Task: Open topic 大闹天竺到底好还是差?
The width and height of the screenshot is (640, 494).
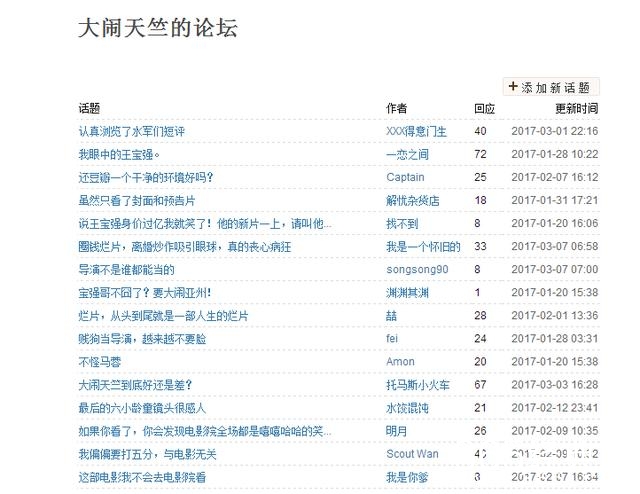Action: pos(135,384)
